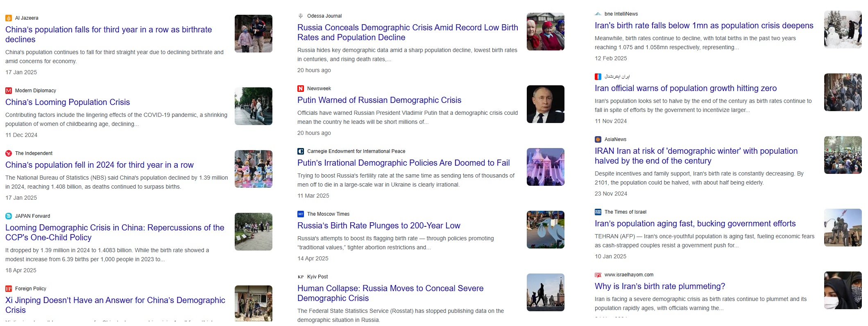868x326 pixels.
Task: Click the '12 Feb 2025' article date
Action: point(611,58)
